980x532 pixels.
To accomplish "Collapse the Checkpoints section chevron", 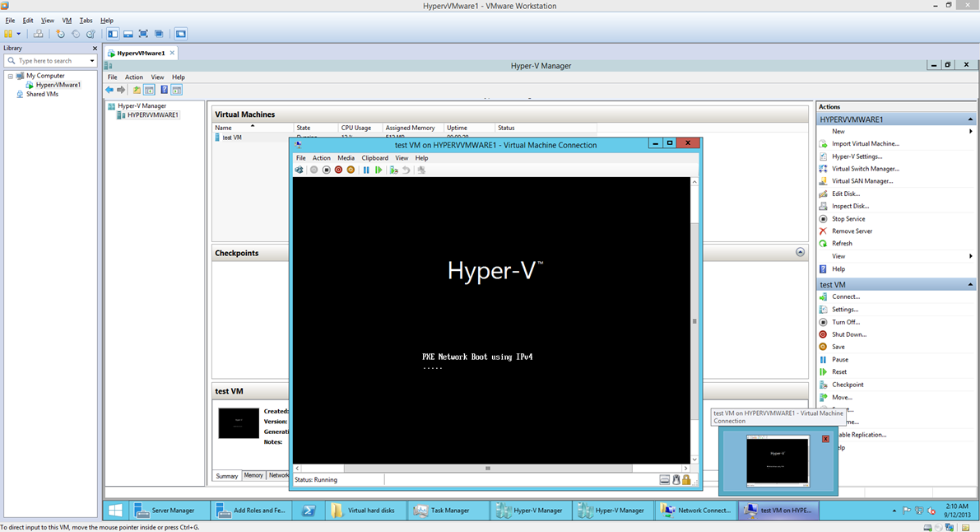I will [800, 252].
